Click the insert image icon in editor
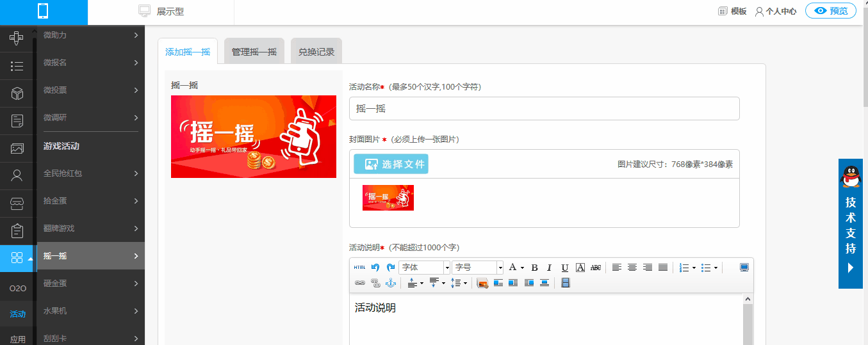Viewport: 868px width, 345px height. 482,283
